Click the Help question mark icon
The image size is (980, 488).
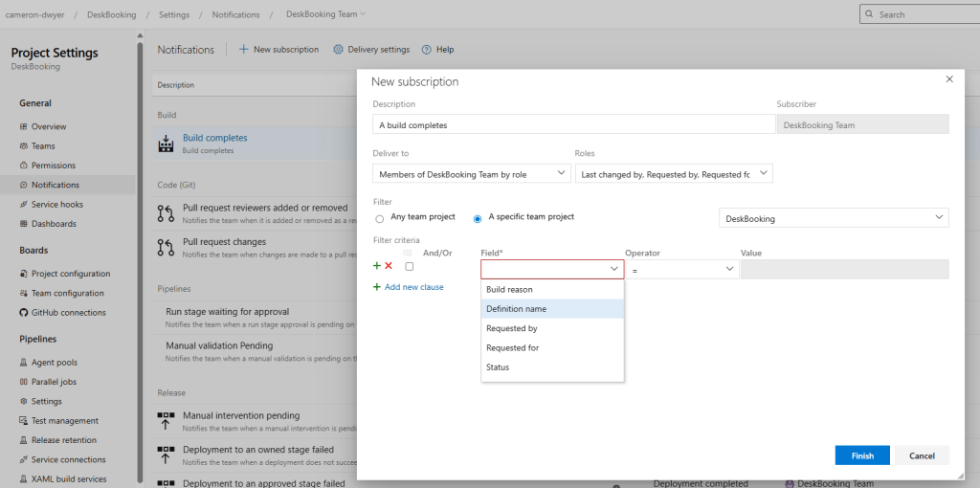pyautogui.click(x=426, y=50)
